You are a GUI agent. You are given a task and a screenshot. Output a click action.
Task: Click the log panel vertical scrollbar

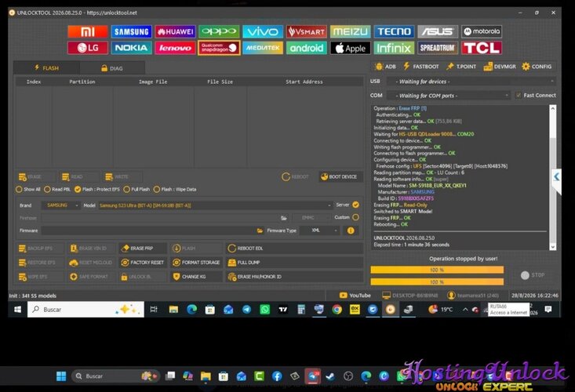(552, 177)
